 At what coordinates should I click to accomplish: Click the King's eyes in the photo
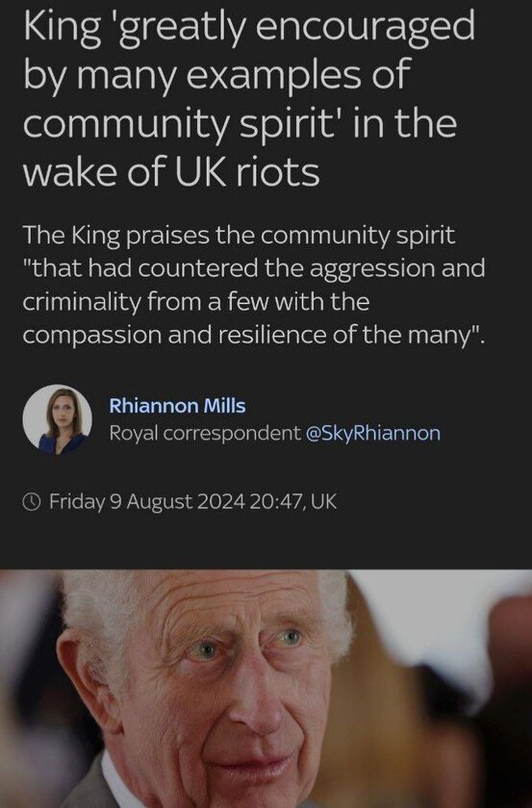point(248,644)
